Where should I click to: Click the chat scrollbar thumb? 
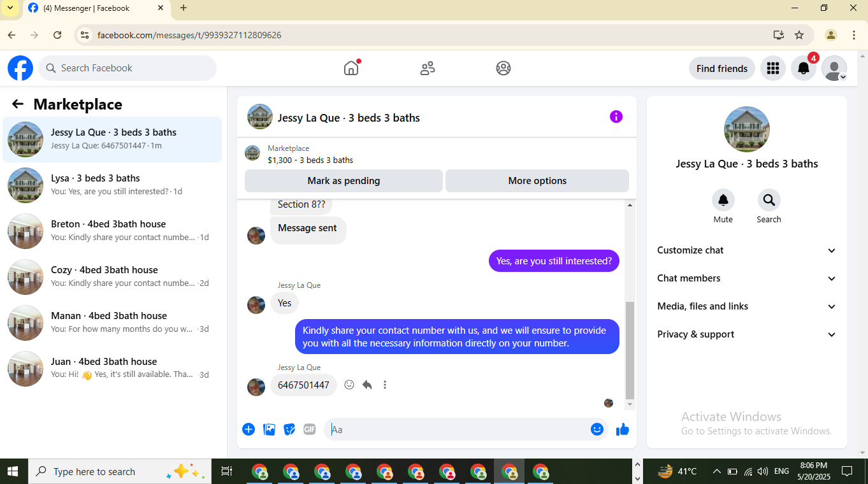pos(630,350)
